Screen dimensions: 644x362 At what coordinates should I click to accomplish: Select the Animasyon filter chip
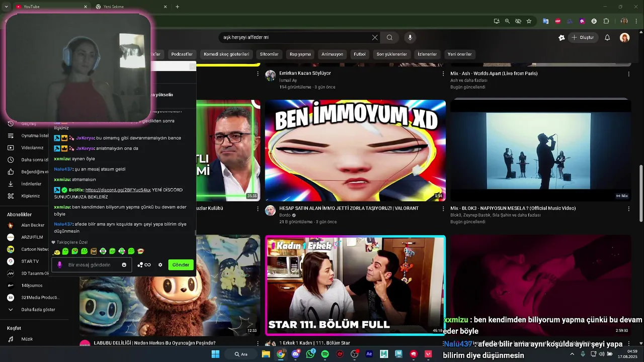point(333,54)
